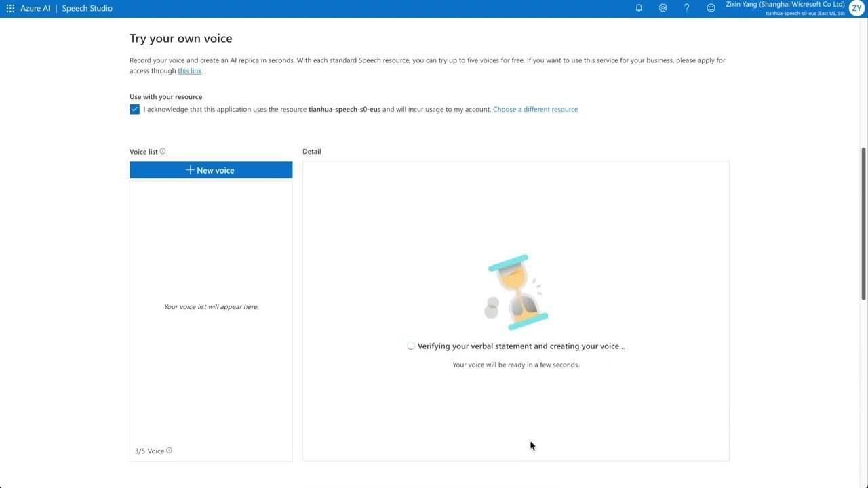Click 'Your voice will be ready' message
The height and width of the screenshot is (488, 868).
tap(516, 365)
